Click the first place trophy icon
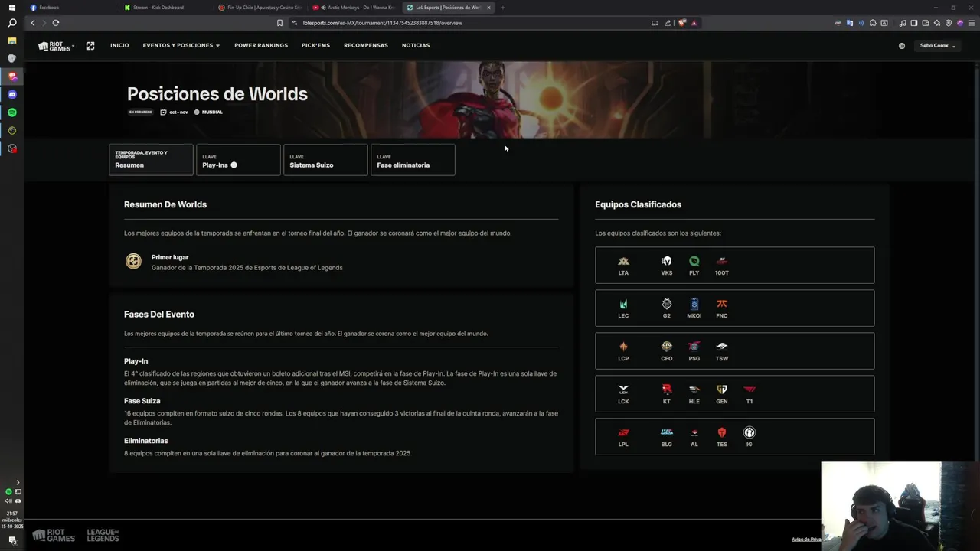 (133, 262)
